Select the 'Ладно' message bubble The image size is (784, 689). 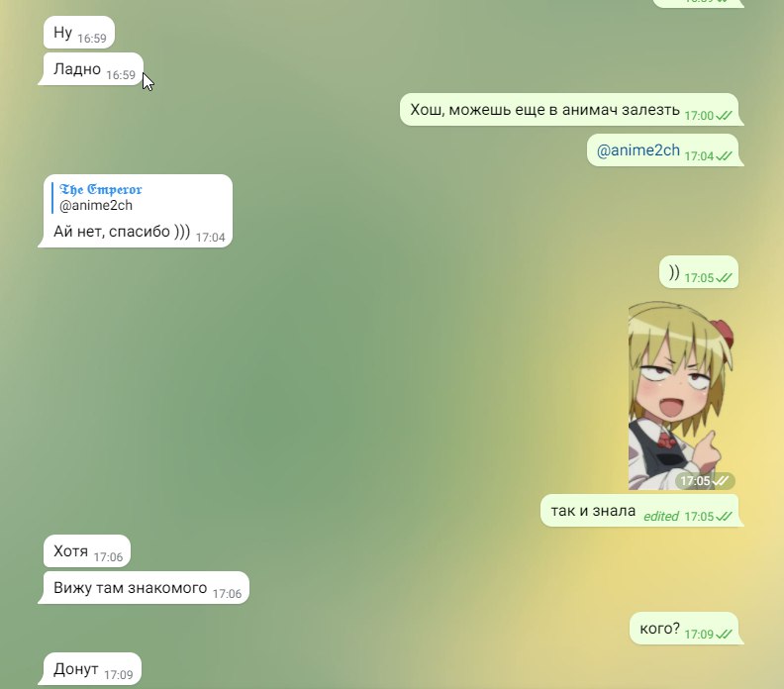93,69
